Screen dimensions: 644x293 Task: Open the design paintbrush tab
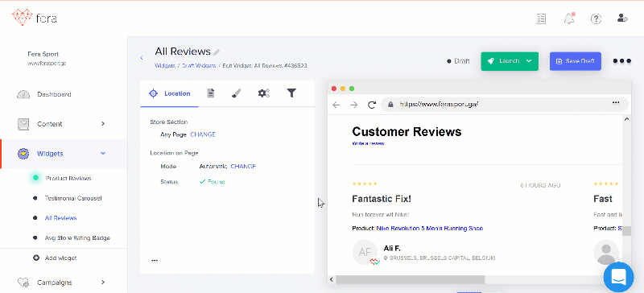click(236, 93)
